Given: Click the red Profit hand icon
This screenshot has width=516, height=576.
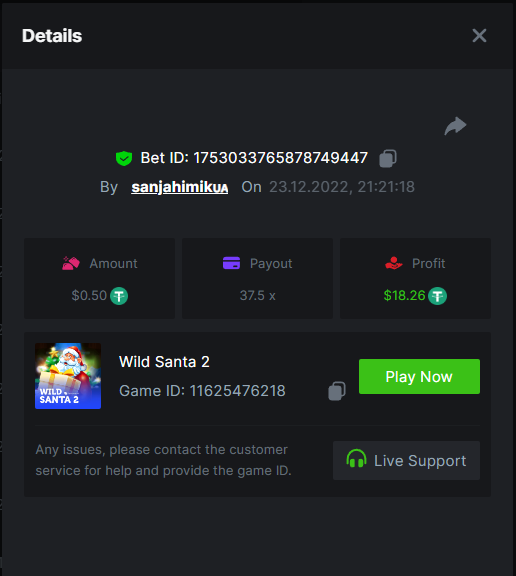Looking at the screenshot, I should coord(394,263).
